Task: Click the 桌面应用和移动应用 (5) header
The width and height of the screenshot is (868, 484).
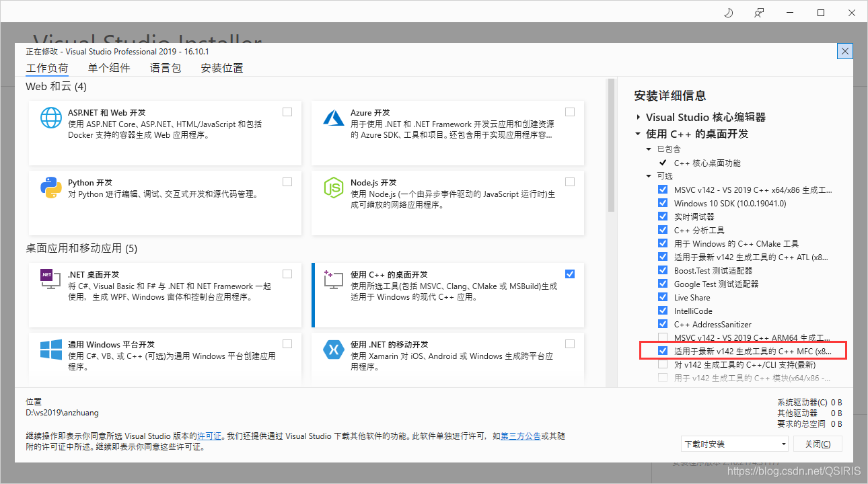Action: [81, 248]
